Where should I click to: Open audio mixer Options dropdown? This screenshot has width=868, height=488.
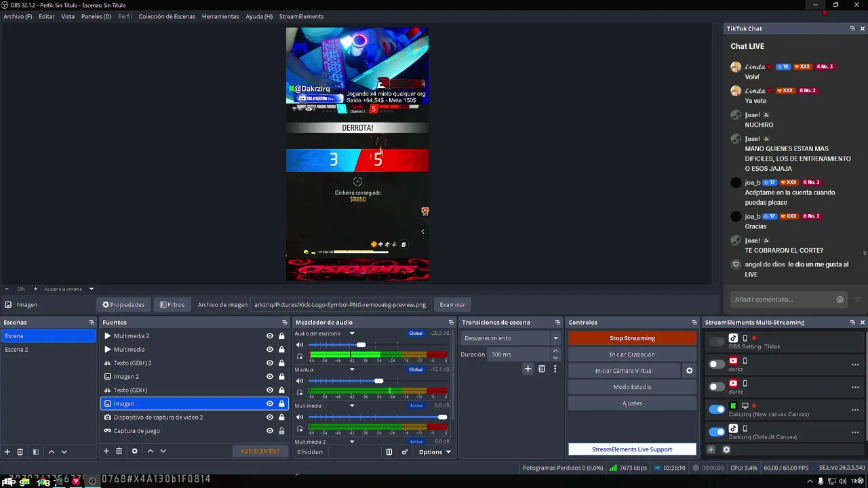click(435, 452)
